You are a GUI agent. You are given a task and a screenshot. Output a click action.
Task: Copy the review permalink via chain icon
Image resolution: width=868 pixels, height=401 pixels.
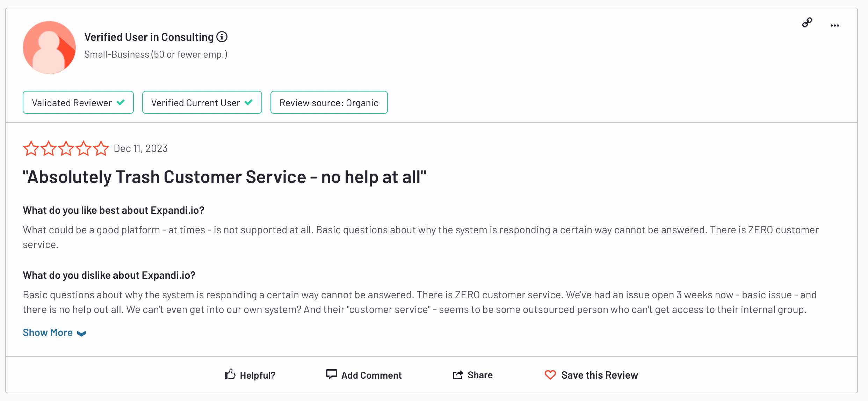tap(807, 23)
